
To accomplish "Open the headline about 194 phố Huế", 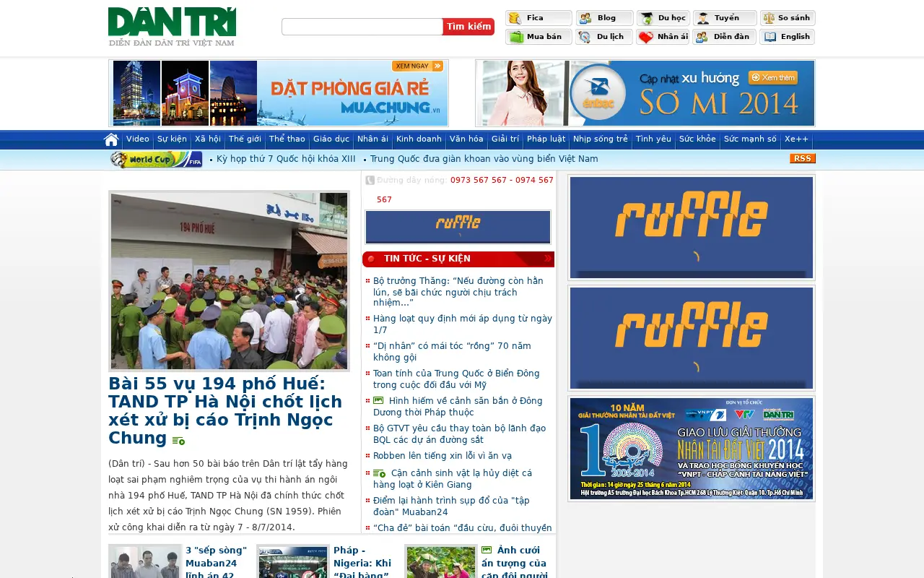I will coord(225,410).
